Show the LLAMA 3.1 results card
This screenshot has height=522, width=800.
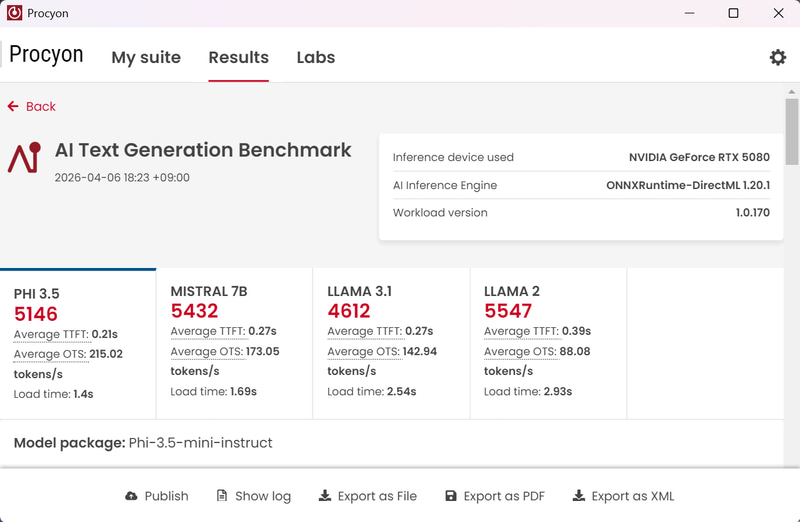pyautogui.click(x=391, y=344)
